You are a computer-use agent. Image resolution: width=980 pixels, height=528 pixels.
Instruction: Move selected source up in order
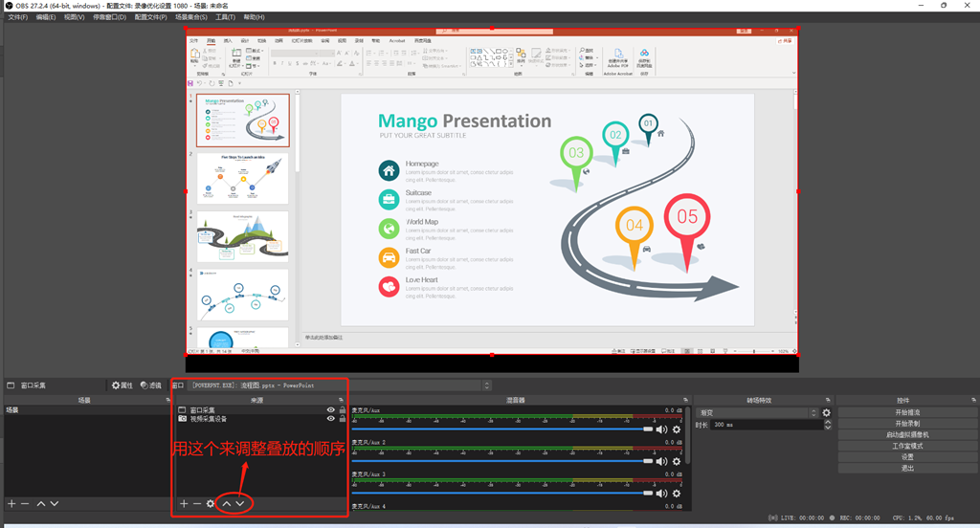point(227,503)
